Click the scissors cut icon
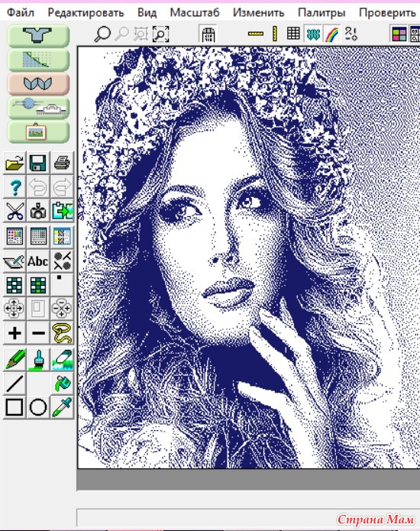The width and height of the screenshot is (420, 531). (x=15, y=211)
